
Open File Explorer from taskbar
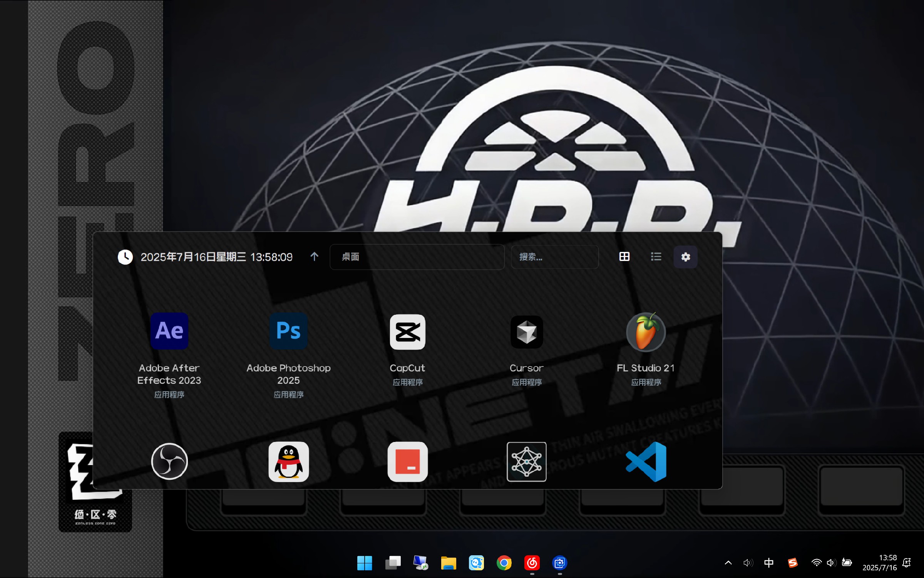coord(449,563)
